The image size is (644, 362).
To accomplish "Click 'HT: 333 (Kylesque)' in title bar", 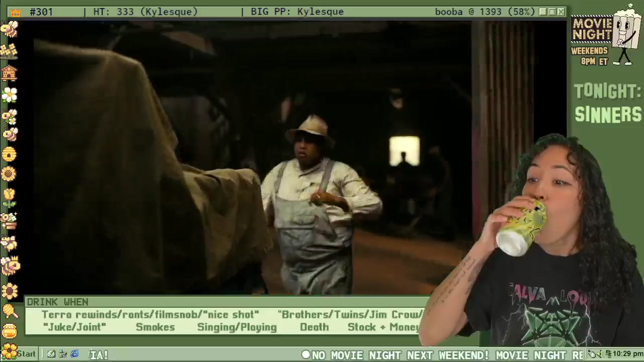I will tap(145, 12).
